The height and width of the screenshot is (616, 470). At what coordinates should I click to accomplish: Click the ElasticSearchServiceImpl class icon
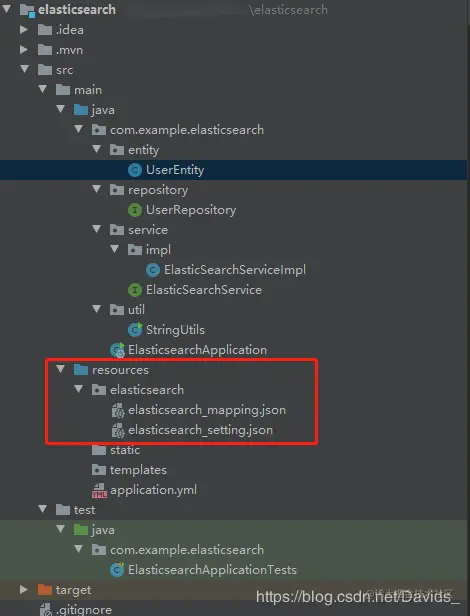point(153,270)
